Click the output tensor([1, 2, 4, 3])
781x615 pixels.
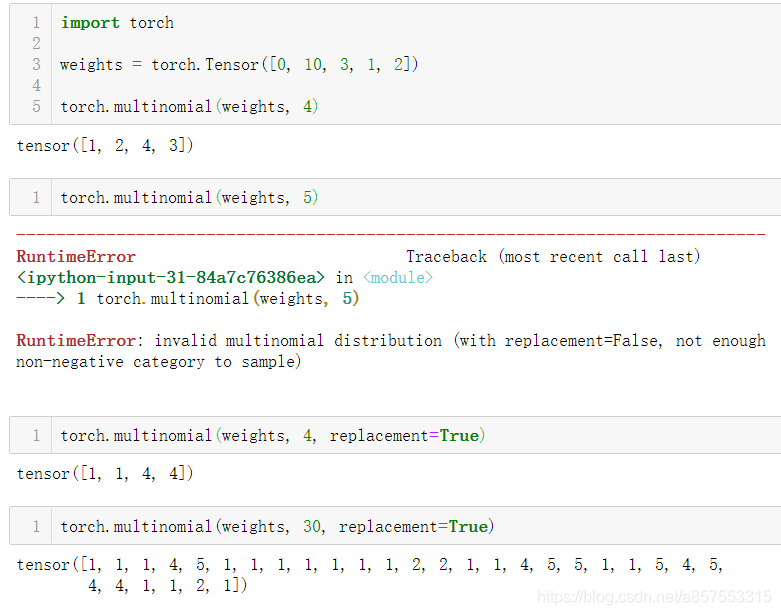point(105,145)
